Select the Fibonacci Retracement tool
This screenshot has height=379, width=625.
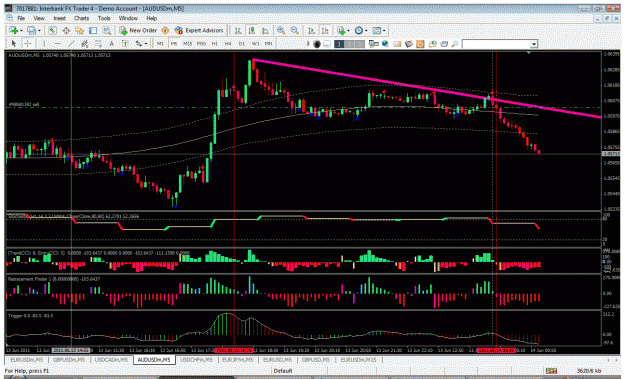98,43
